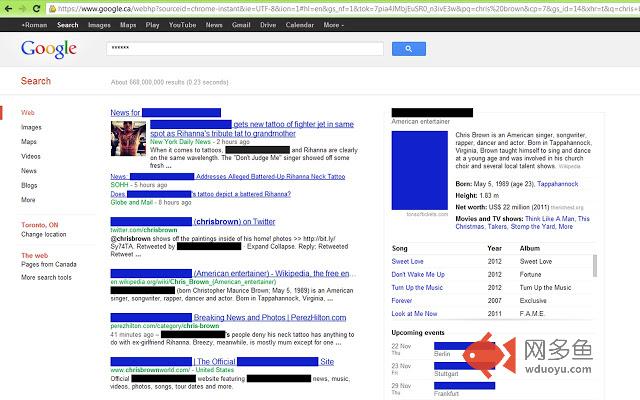Click inside the Google search input field
Image resolution: width=640 pixels, height=400 pixels.
pyautogui.click(x=244, y=49)
